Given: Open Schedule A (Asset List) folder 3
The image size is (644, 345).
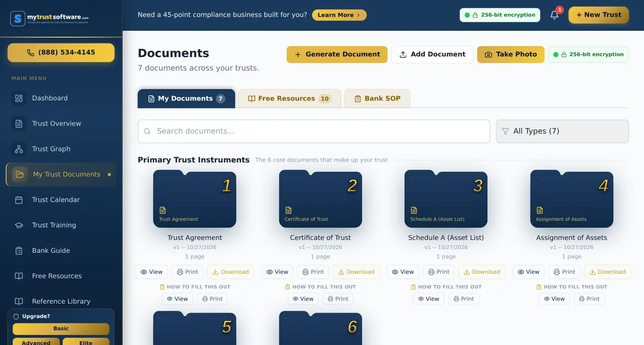Looking at the screenshot, I should point(446,199).
